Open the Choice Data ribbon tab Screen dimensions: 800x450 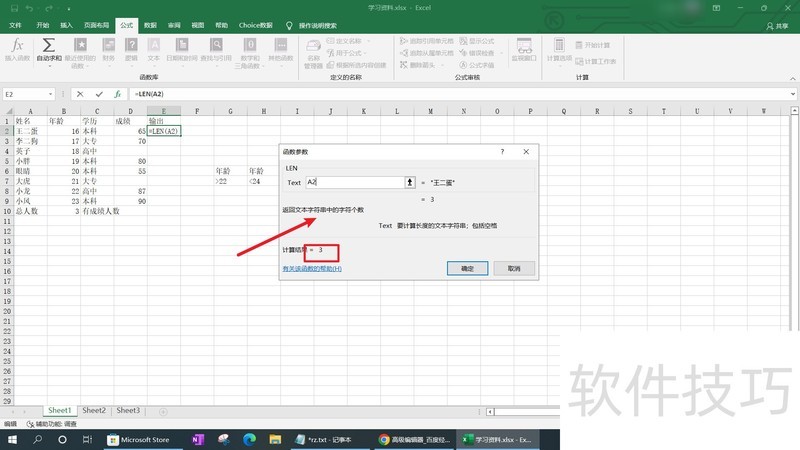[256, 25]
